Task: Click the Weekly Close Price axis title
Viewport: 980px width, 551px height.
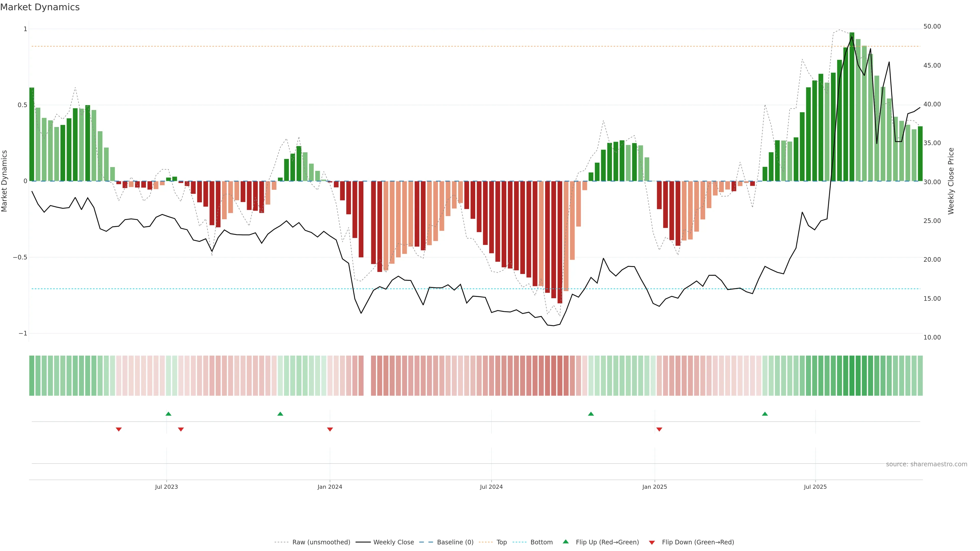Action: 951,181
